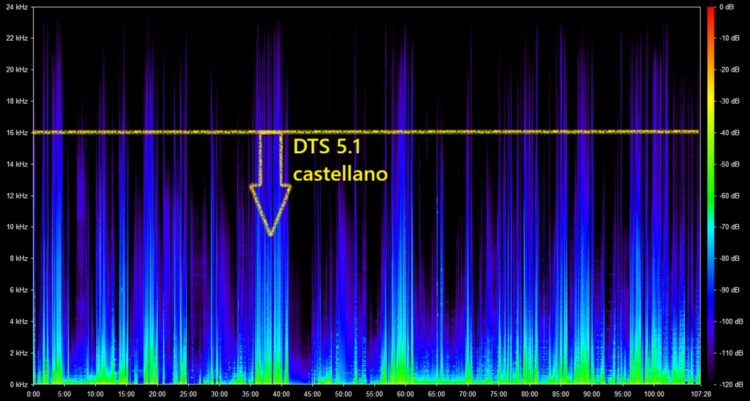Click the 0 dB label on color scale
Screen dimensions: 750x401
click(726, 7)
